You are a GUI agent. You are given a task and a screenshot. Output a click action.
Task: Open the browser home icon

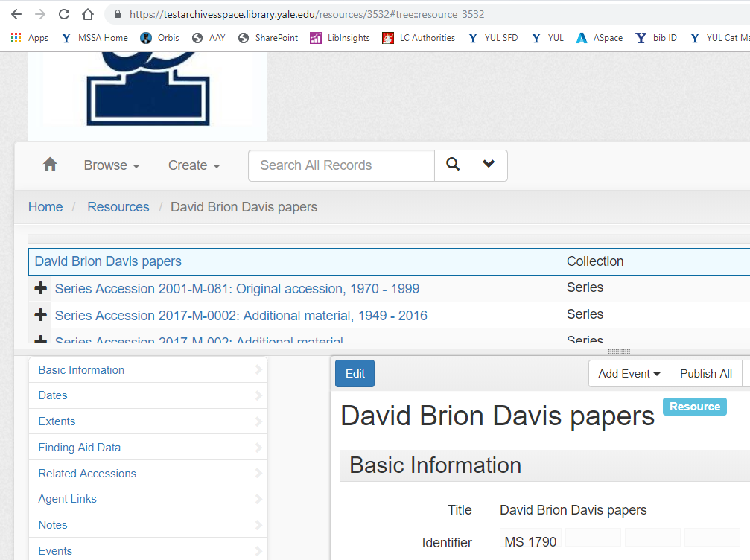click(88, 14)
